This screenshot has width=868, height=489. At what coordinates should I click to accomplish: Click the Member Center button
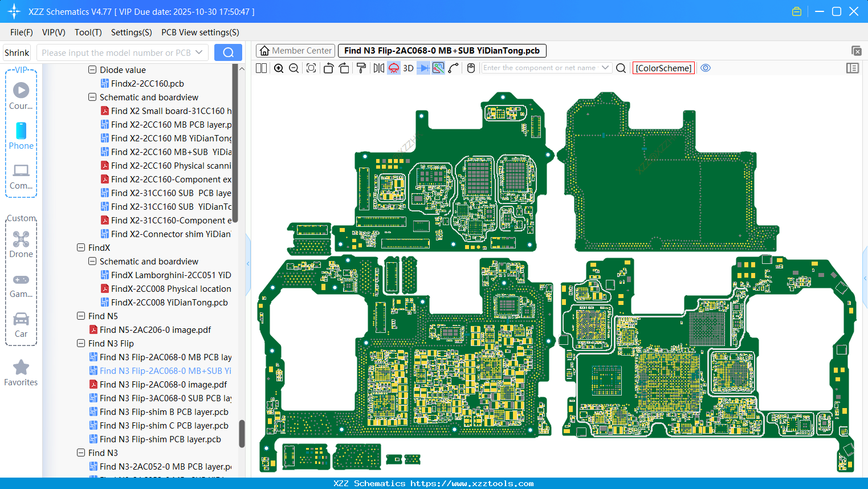tap(295, 51)
